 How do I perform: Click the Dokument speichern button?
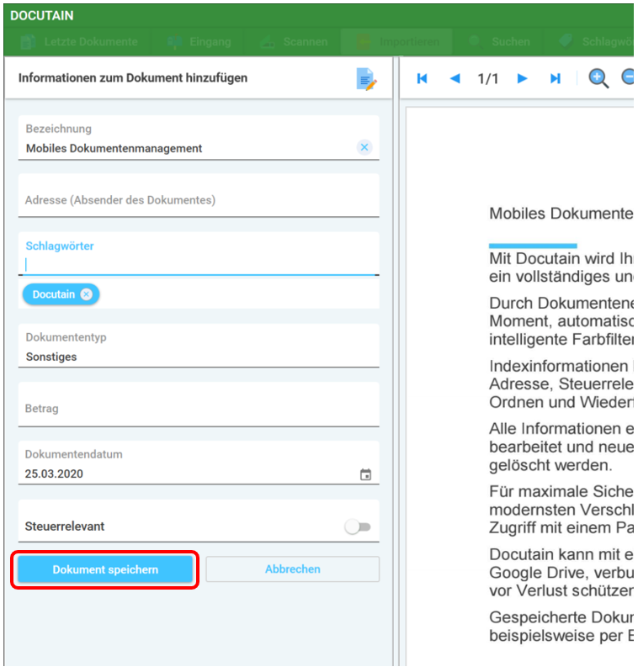pyautogui.click(x=105, y=569)
